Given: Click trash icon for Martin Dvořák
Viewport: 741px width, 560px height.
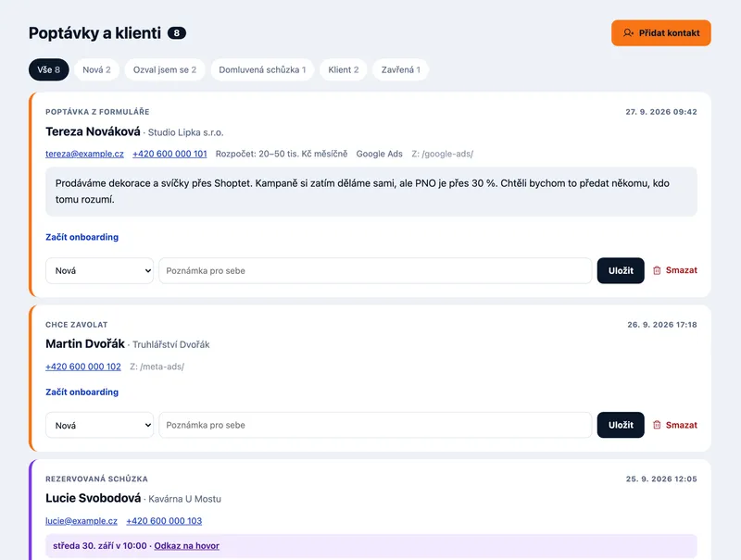Looking at the screenshot, I should click(x=657, y=425).
